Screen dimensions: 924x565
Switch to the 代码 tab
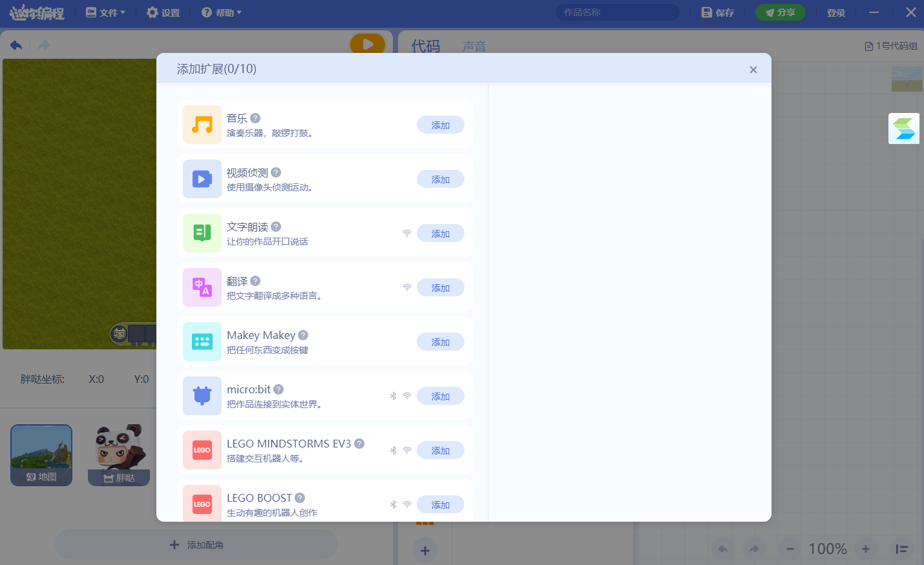(x=426, y=46)
